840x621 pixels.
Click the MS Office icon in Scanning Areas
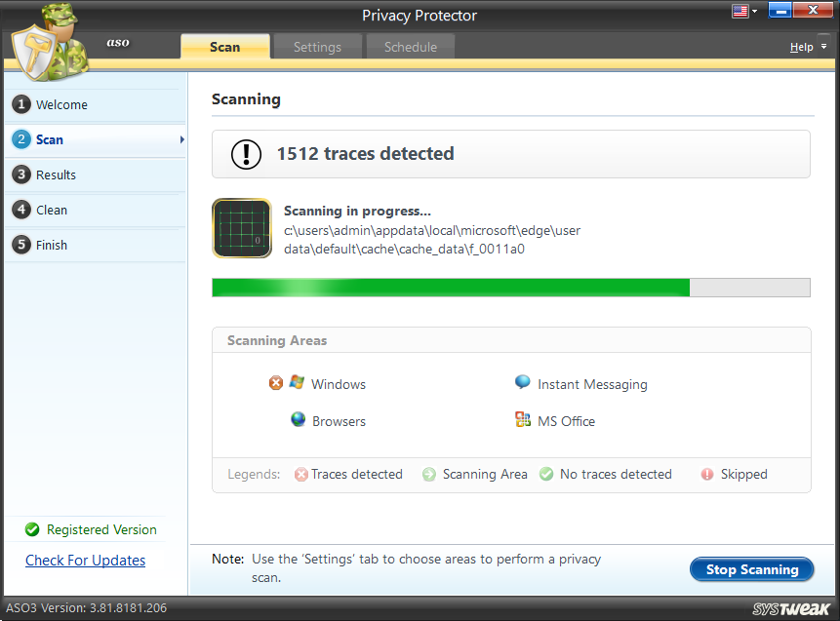[x=524, y=419]
